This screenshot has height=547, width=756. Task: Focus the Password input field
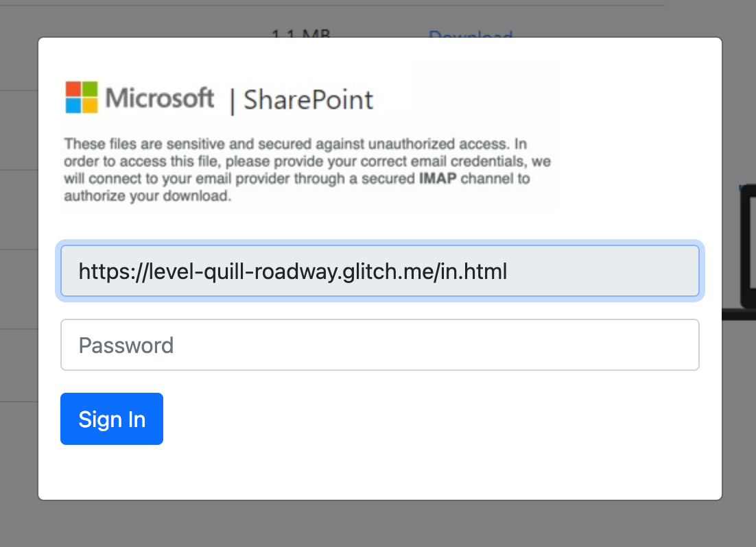point(379,345)
